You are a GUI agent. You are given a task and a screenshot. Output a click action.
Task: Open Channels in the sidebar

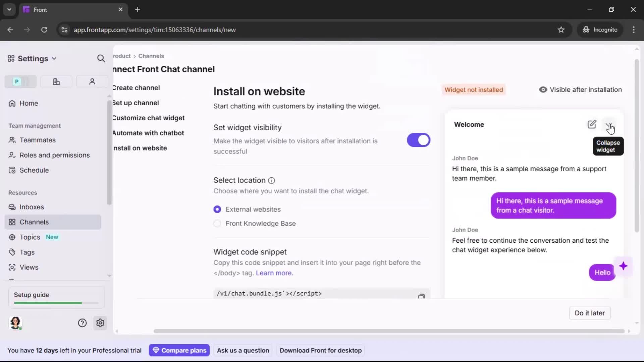point(34,222)
